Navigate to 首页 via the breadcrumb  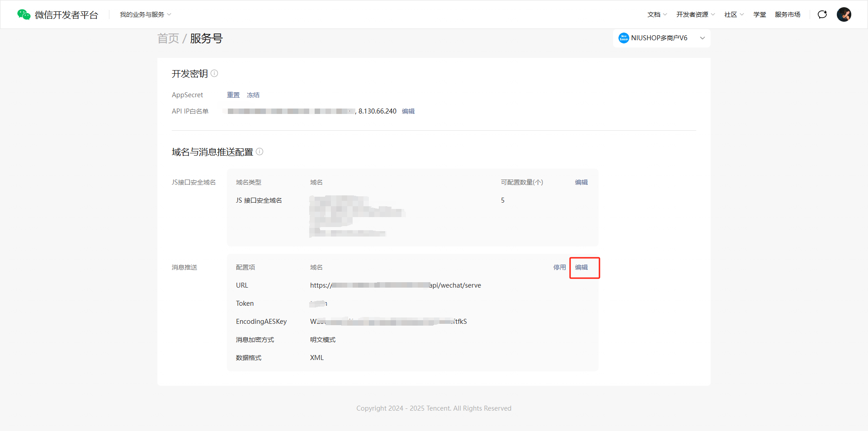click(168, 38)
